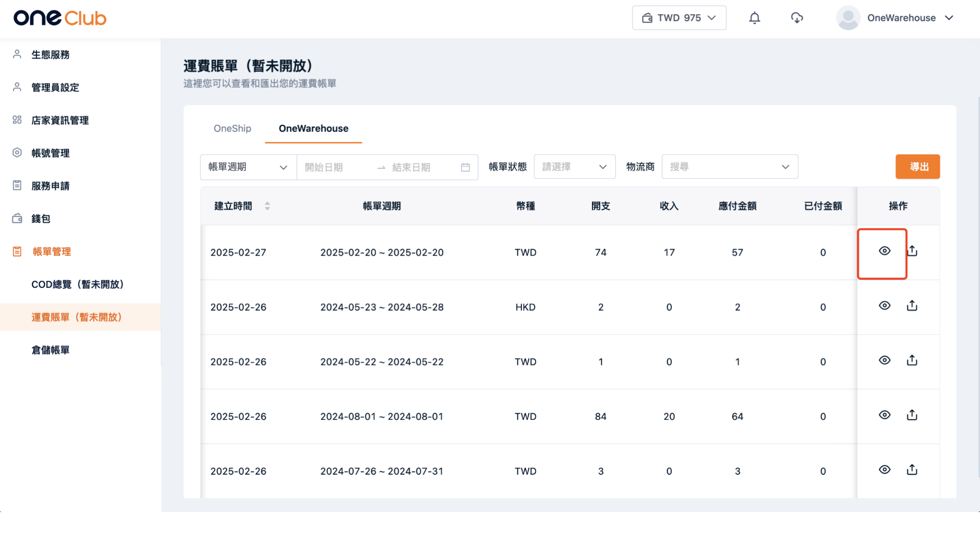This screenshot has height=536, width=980.
Task: Select the OneWarehouse tab
Action: pos(313,128)
